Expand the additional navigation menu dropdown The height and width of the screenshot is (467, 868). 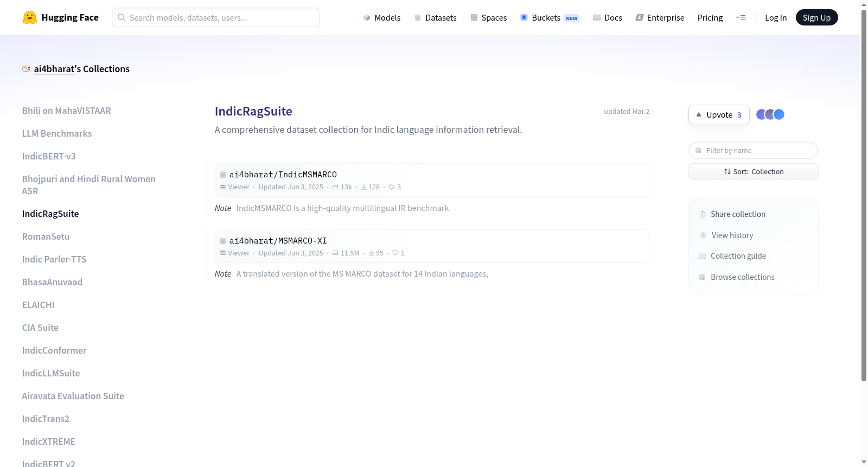click(741, 17)
